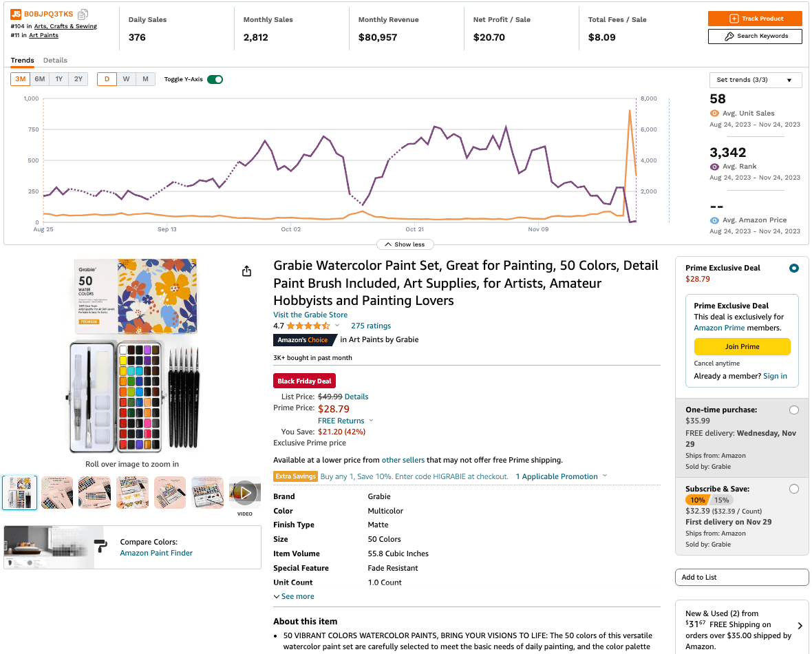Play the product video thumbnail
This screenshot has width=812, height=654.
245,492
